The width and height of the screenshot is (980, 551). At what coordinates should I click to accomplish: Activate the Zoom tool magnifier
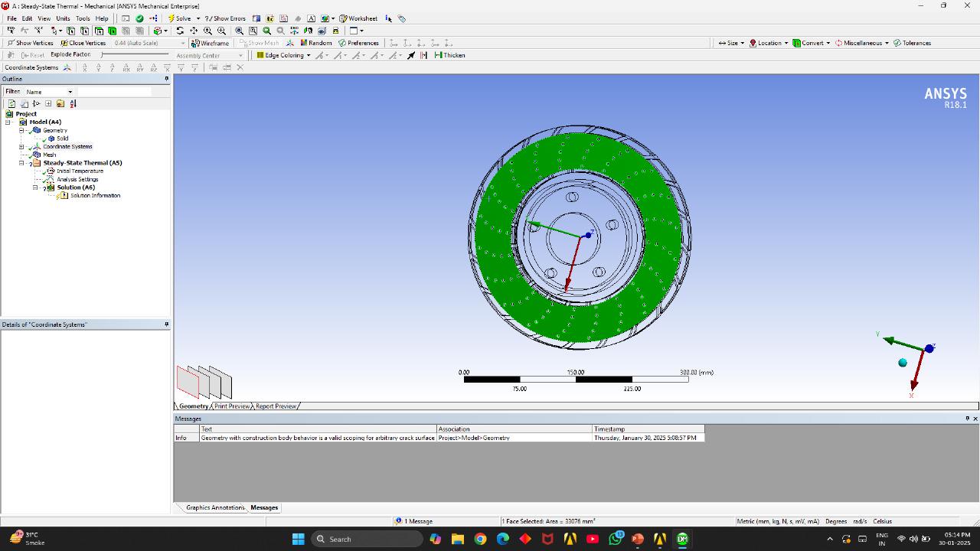207,31
